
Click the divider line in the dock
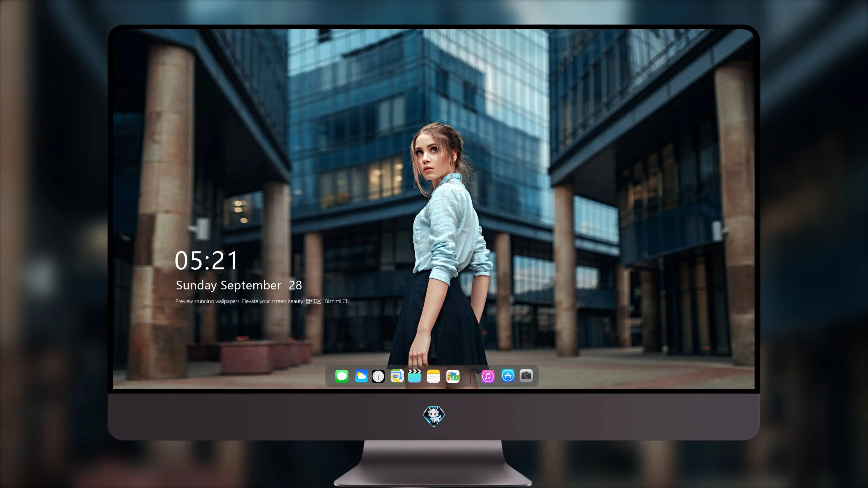pos(471,376)
